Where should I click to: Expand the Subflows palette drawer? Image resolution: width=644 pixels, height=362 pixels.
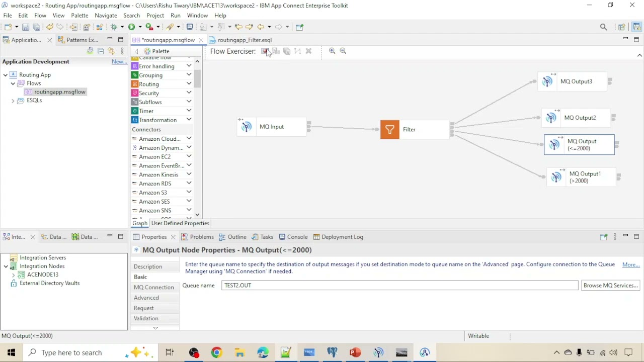click(189, 102)
